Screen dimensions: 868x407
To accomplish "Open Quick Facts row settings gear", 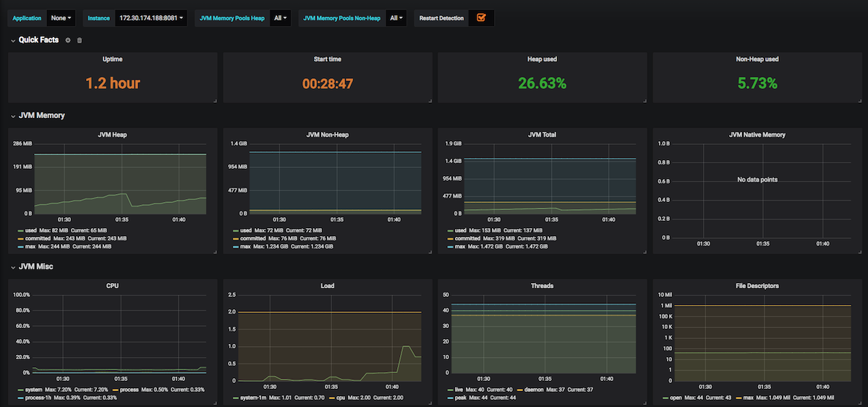I will (x=68, y=41).
